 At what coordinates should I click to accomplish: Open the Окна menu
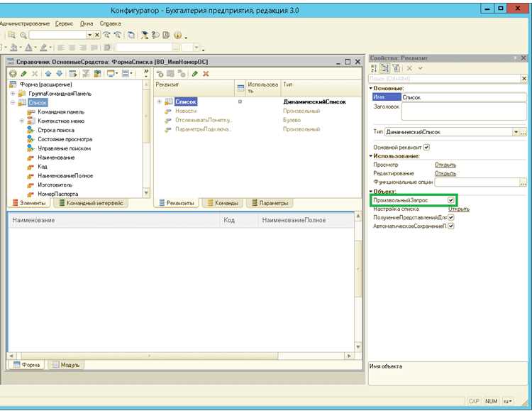87,23
